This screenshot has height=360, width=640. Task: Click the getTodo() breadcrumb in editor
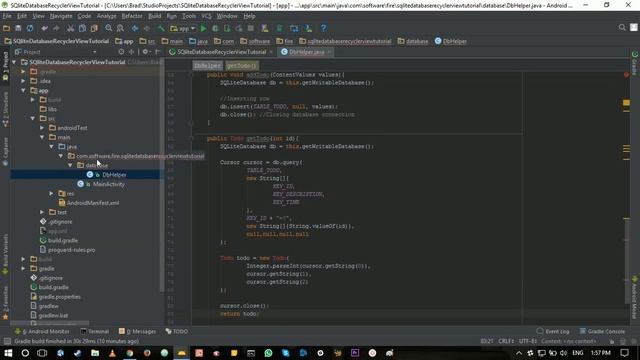[242, 66]
